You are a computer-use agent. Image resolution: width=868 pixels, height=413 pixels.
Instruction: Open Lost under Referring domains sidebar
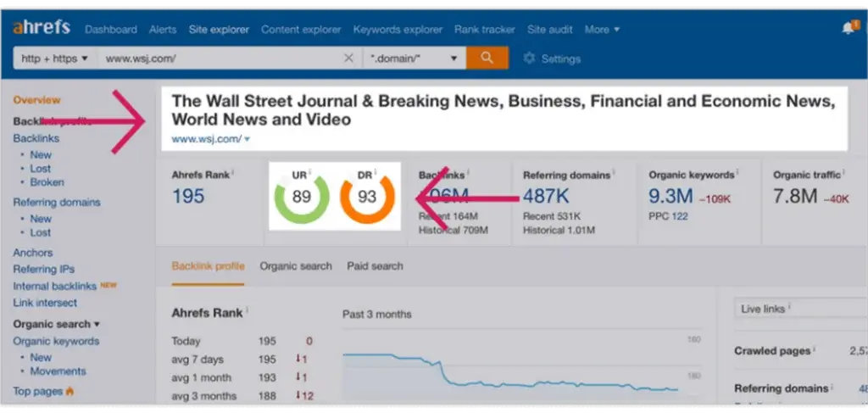point(41,232)
